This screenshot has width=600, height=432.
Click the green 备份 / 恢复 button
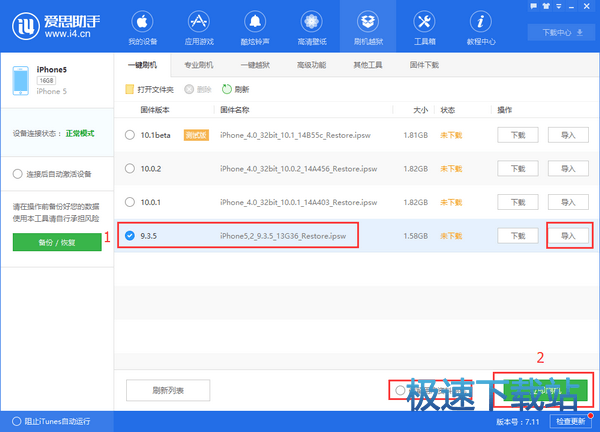[57, 242]
